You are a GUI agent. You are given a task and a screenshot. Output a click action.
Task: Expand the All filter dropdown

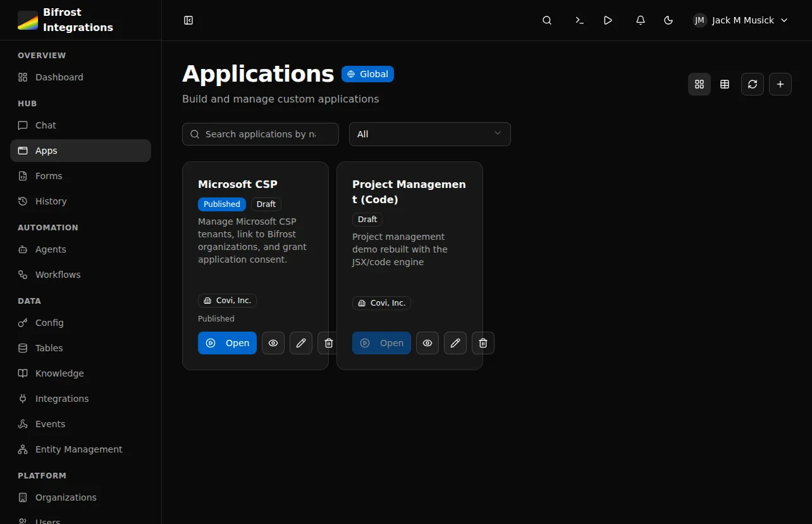(429, 134)
